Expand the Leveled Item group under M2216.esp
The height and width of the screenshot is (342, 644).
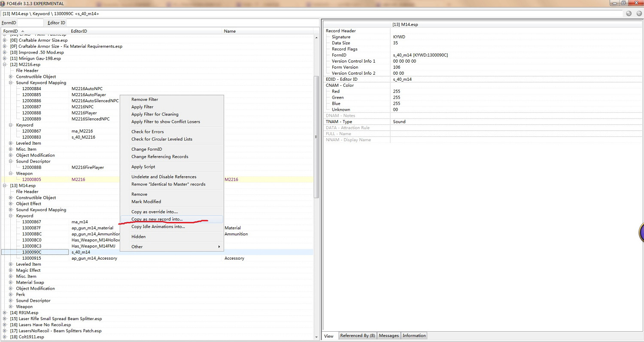pos(11,143)
